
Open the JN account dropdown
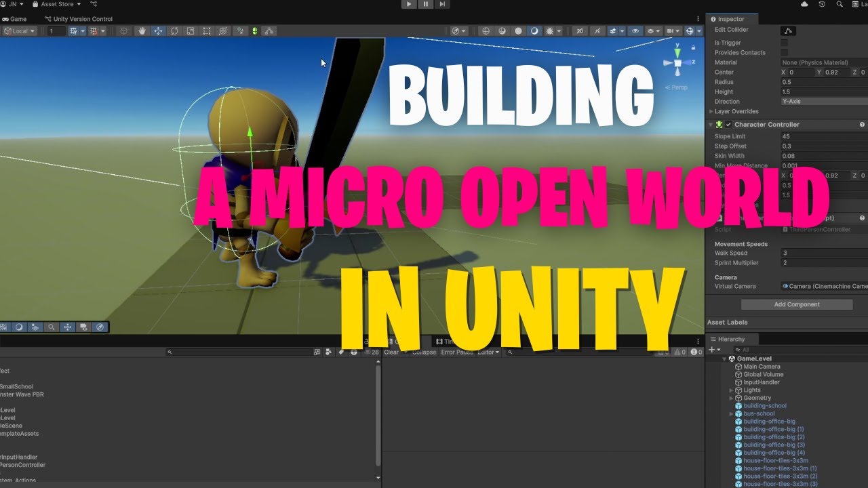tap(12, 4)
